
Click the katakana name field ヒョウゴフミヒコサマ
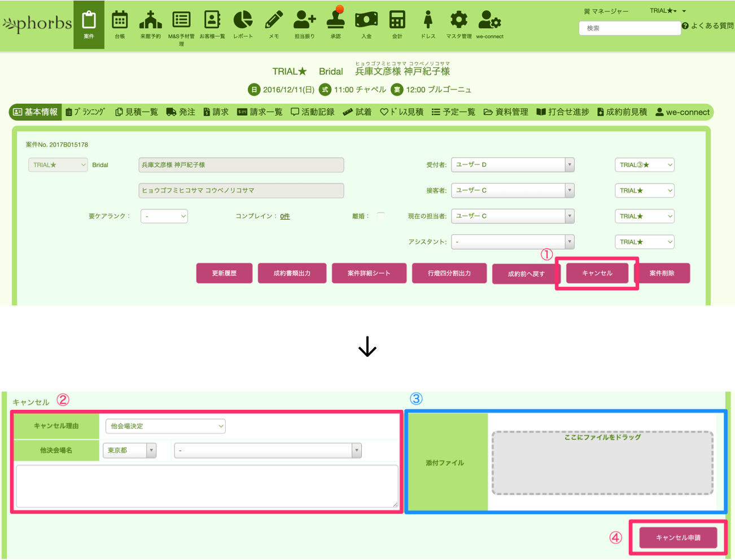241,191
